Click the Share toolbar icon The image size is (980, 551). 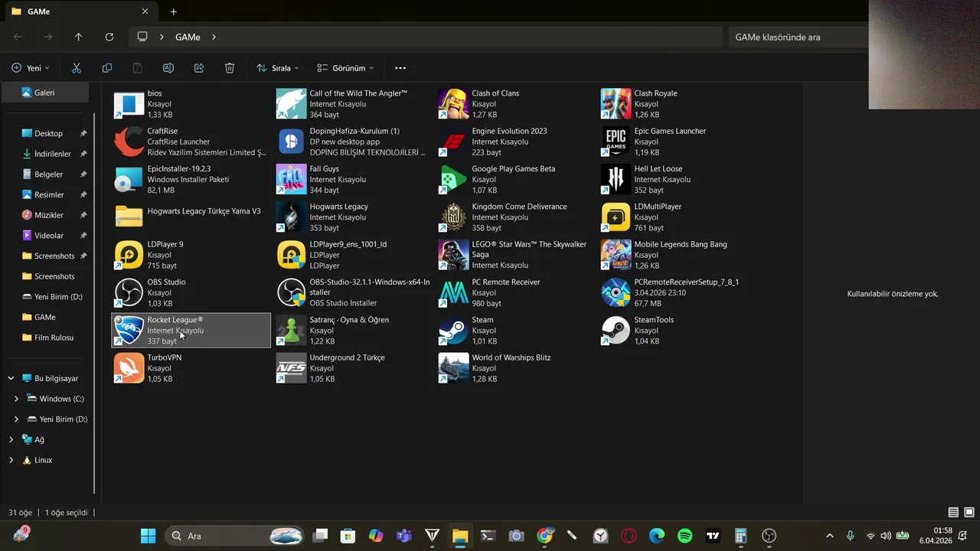point(199,68)
